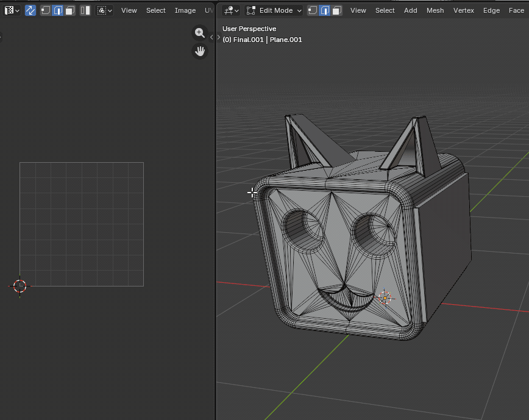Screen dimensions: 529x420
Task: Open Image menu in UV Editor
Action: coord(185,10)
